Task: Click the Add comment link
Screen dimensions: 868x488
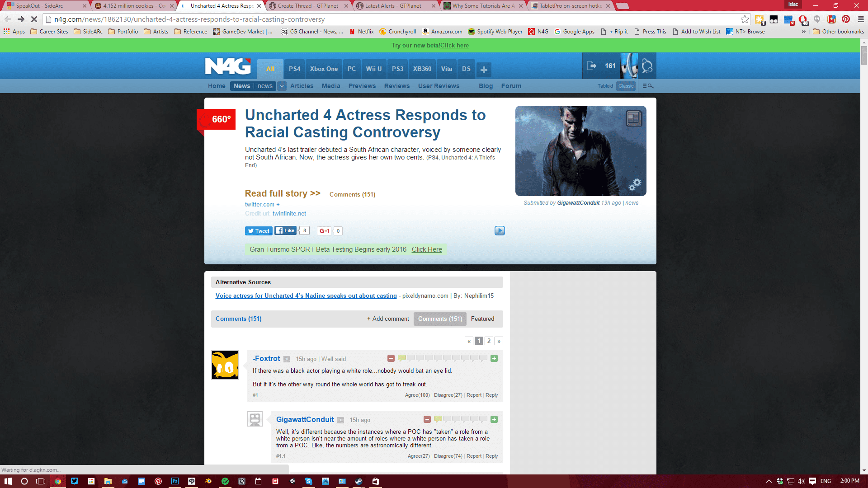Action: (x=388, y=319)
